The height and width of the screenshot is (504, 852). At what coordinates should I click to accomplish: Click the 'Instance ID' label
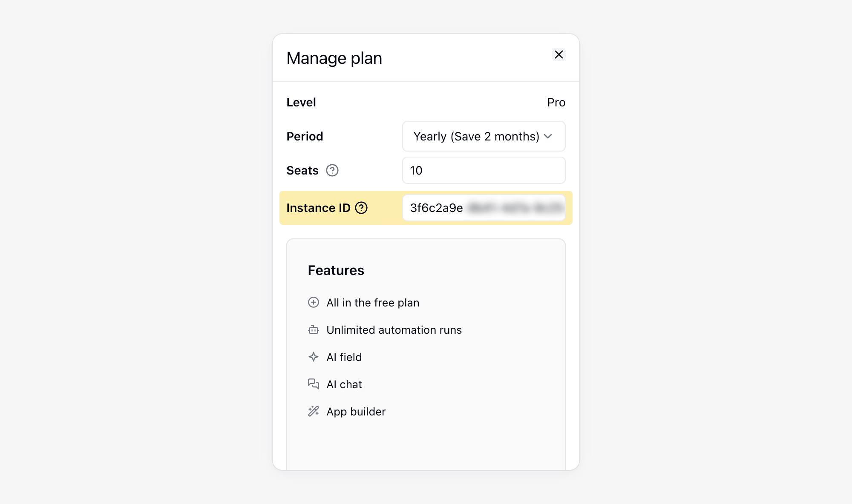click(x=319, y=208)
